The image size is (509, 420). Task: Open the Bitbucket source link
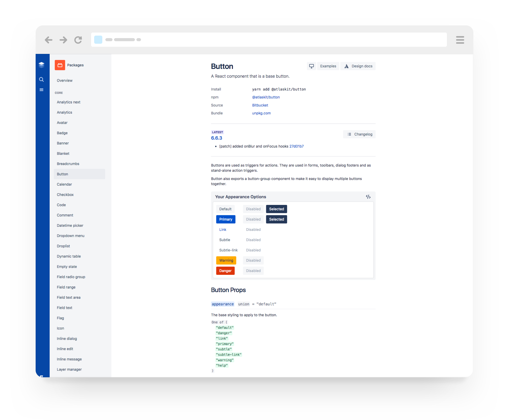pyautogui.click(x=259, y=105)
